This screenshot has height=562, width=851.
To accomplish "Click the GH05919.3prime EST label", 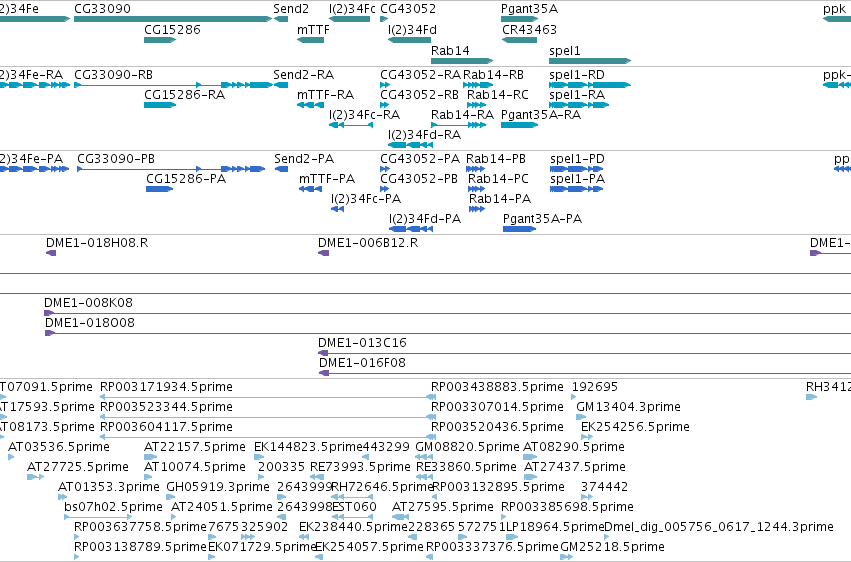I will [x=218, y=487].
